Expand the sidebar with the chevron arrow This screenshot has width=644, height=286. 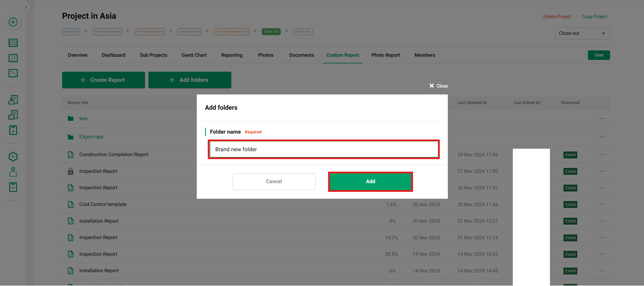pyautogui.click(x=26, y=7)
